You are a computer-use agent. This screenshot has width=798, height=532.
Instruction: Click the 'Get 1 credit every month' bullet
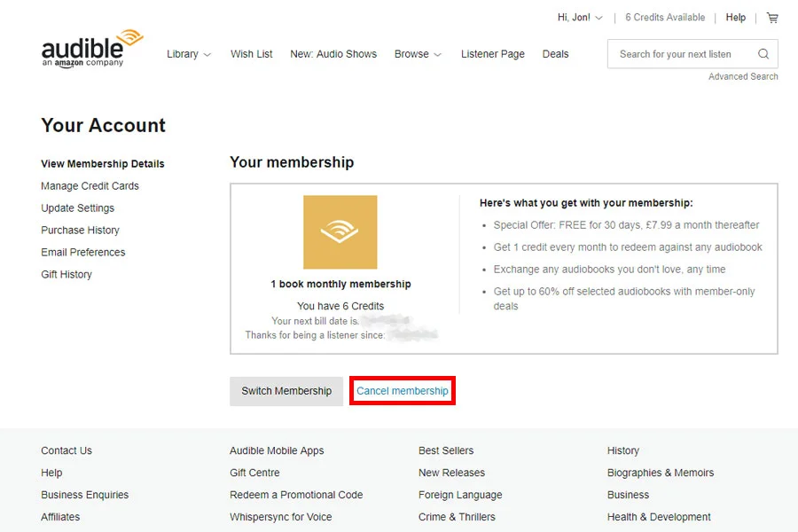[x=628, y=247]
